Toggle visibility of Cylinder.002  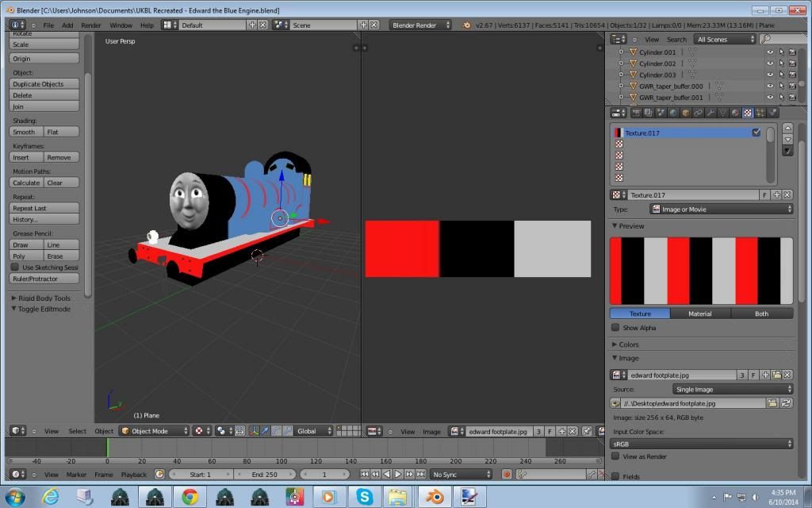(769, 63)
